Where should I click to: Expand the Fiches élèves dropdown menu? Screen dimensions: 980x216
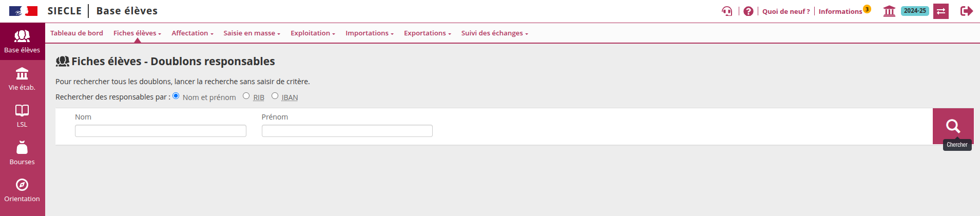tap(137, 33)
